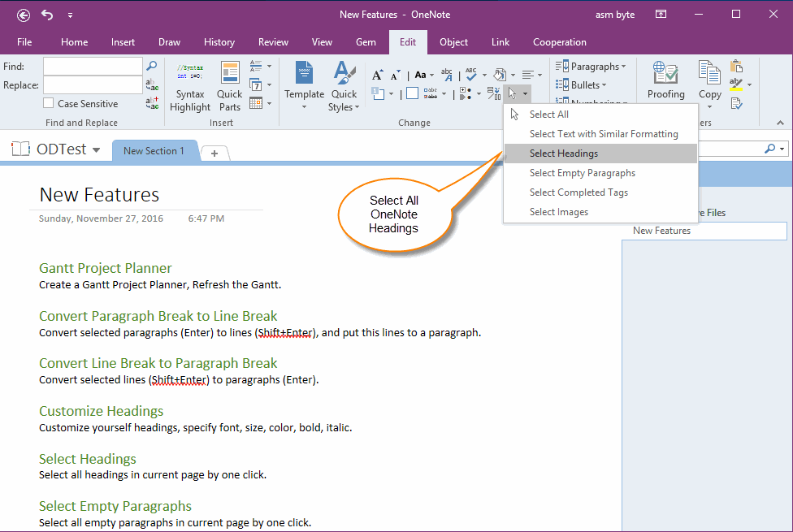The image size is (793, 532).
Task: Click the ABC spell check icon
Action: point(471,75)
